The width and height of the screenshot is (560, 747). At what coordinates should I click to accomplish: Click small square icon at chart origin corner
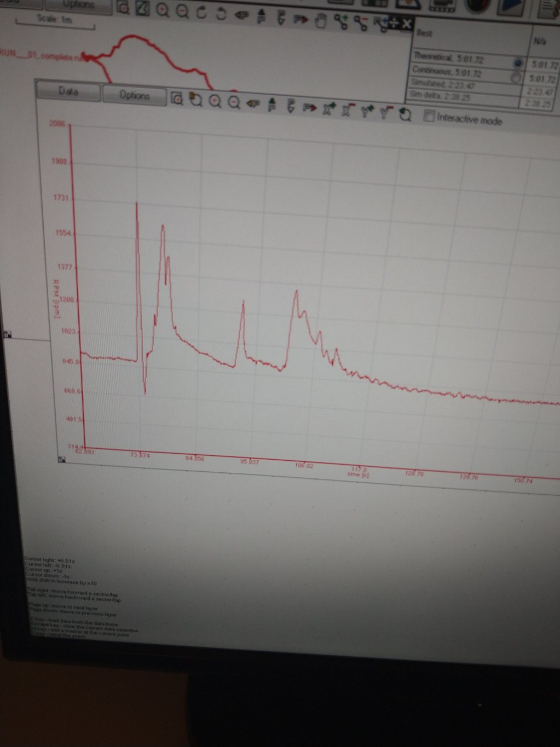62,460
